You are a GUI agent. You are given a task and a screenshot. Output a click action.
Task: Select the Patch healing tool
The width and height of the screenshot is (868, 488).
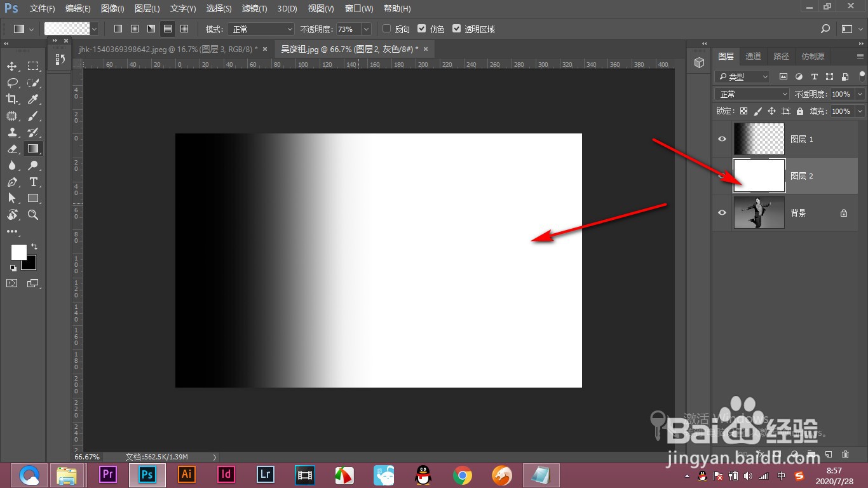[12, 116]
